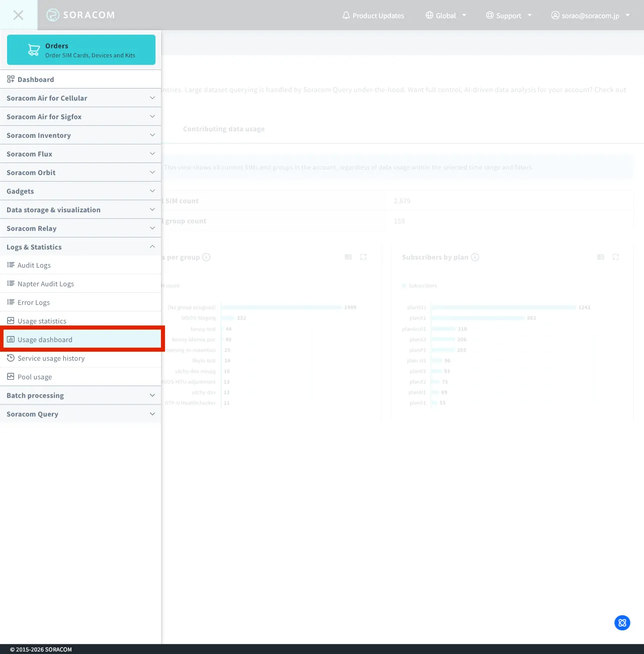Click the Error Logs list icon

[11, 302]
